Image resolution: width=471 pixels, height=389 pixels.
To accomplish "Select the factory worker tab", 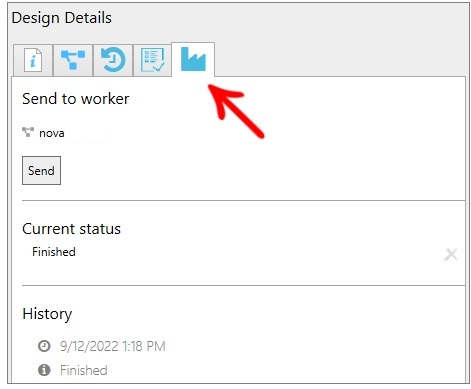I will [193, 59].
